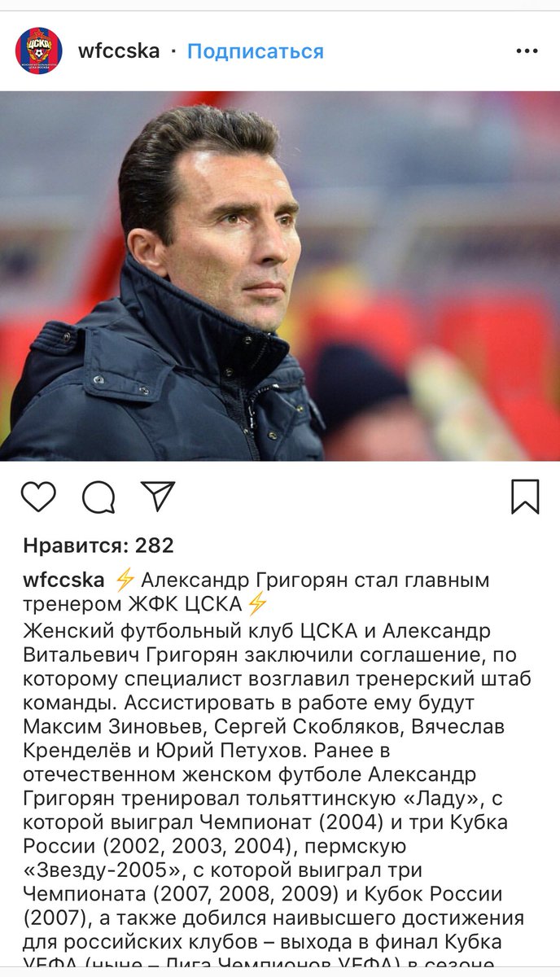View the list of likes at Нравится: 282

[x=98, y=545]
